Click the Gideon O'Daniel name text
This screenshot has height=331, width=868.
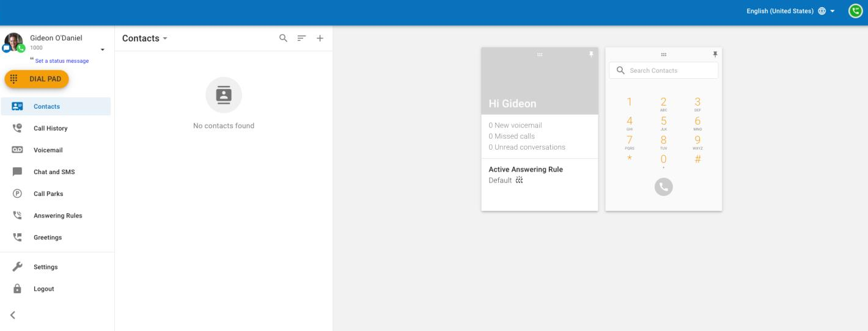coord(56,38)
